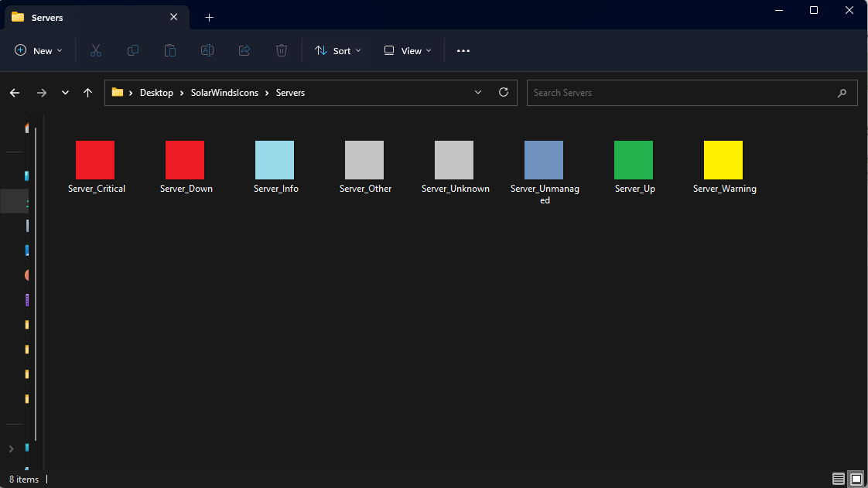Image resolution: width=868 pixels, height=488 pixels.
Task: Select the Servers window tab
Action: [85, 17]
